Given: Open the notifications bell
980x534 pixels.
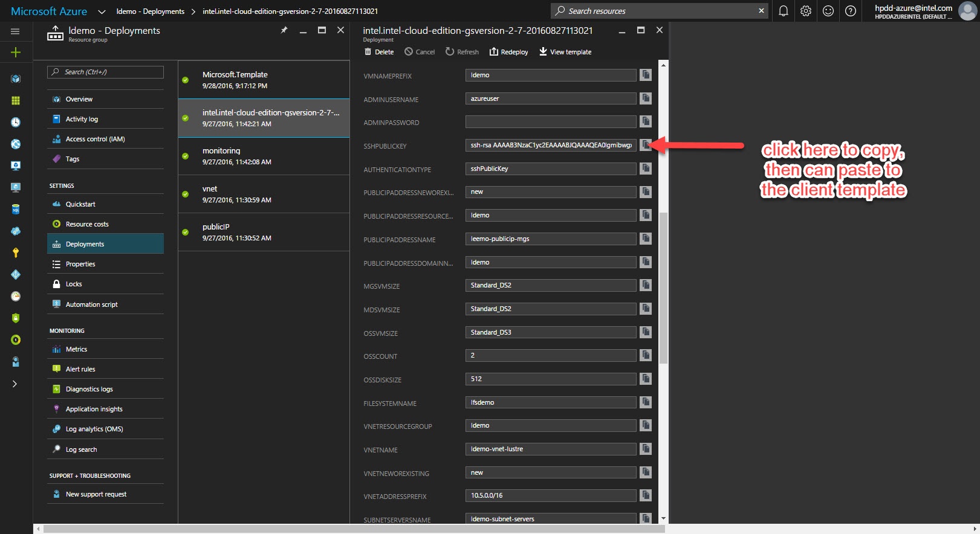Looking at the screenshot, I should point(784,11).
